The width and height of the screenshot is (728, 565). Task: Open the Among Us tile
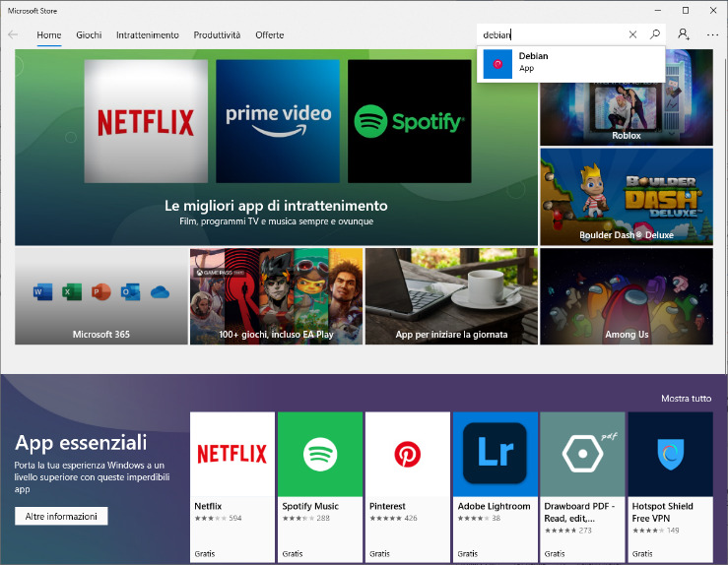(x=627, y=296)
